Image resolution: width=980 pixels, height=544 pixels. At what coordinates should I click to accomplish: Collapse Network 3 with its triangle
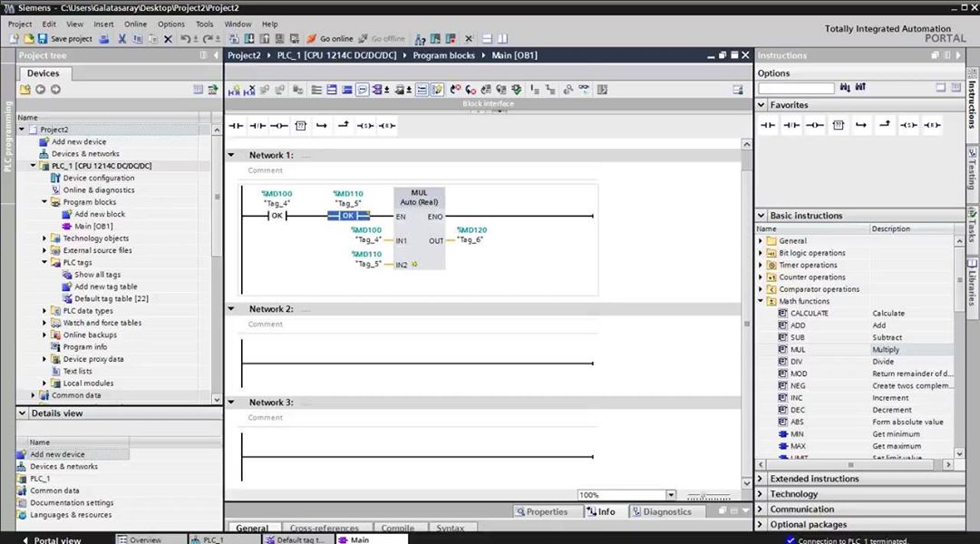point(231,402)
